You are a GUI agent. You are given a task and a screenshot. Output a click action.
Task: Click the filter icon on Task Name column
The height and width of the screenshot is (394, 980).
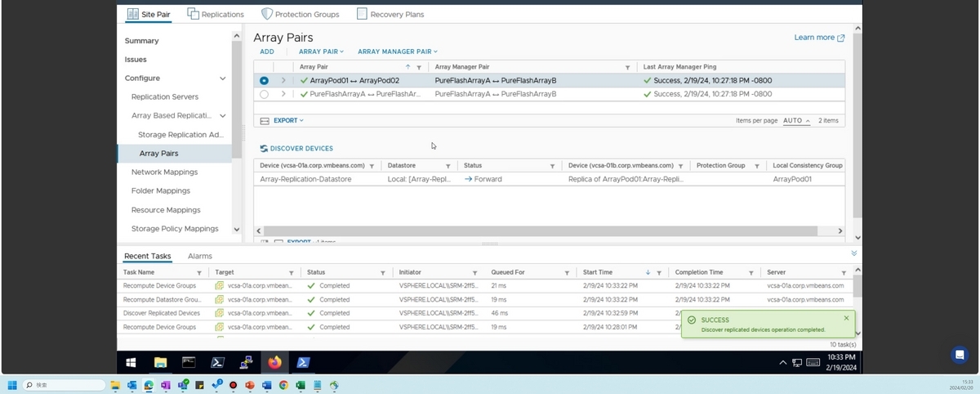[x=199, y=272]
